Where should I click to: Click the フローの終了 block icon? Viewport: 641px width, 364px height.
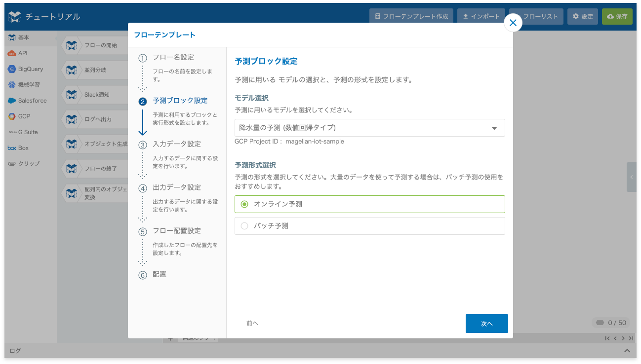click(72, 169)
